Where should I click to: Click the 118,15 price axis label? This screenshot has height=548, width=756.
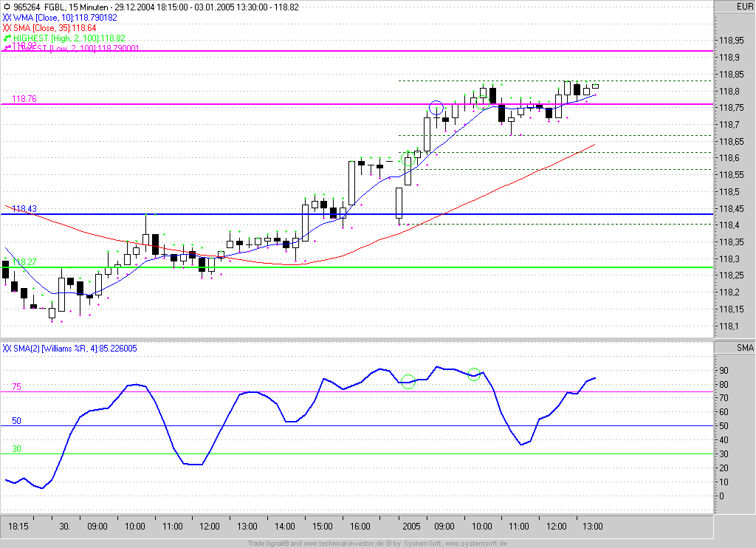(732, 309)
